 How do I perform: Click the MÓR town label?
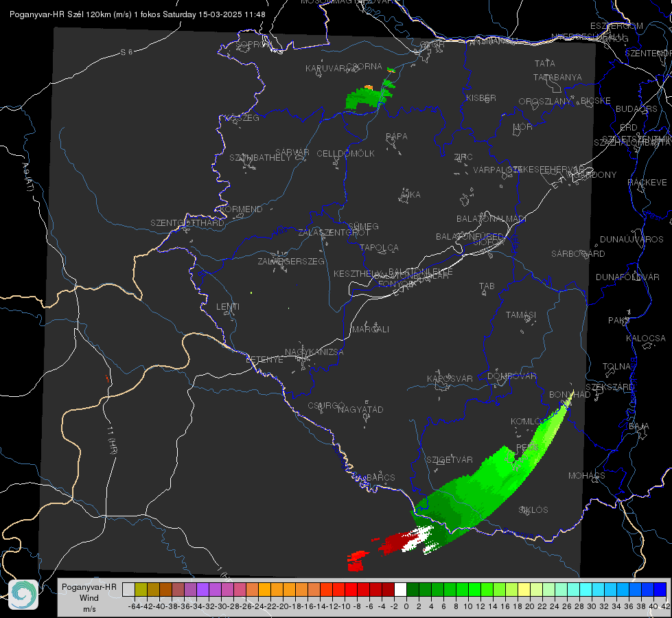click(x=523, y=127)
